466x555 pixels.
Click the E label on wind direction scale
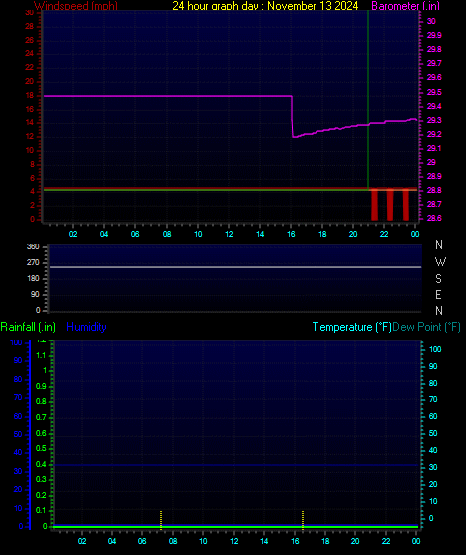point(438,294)
